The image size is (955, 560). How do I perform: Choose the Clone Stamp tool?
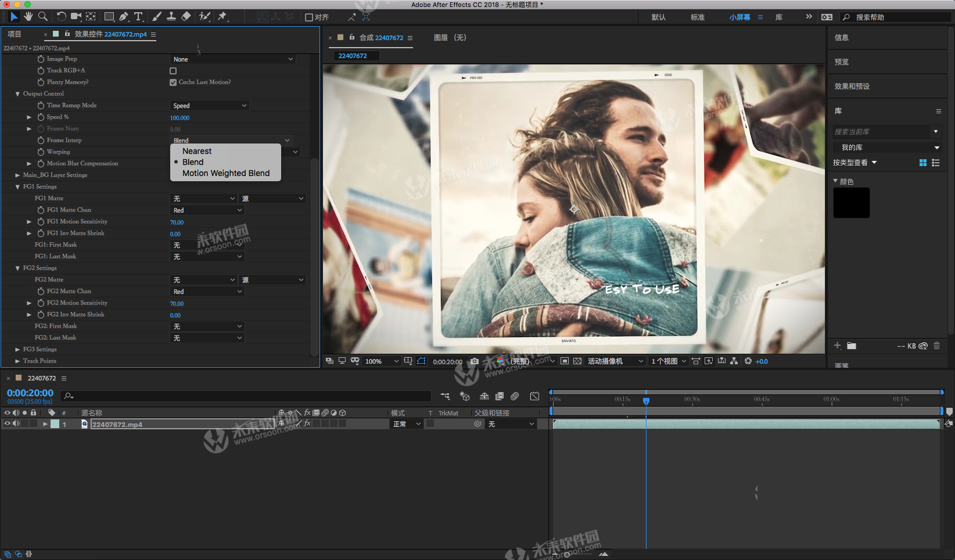click(x=171, y=16)
